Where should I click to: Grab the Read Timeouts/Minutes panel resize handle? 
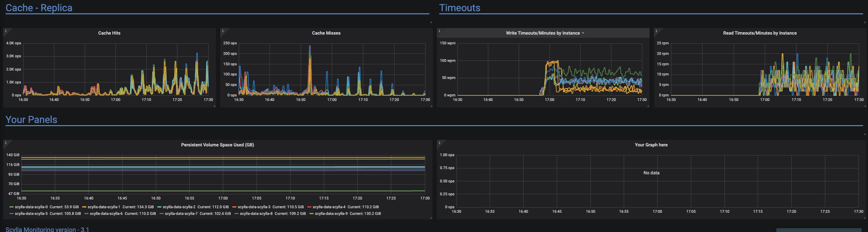(864, 106)
